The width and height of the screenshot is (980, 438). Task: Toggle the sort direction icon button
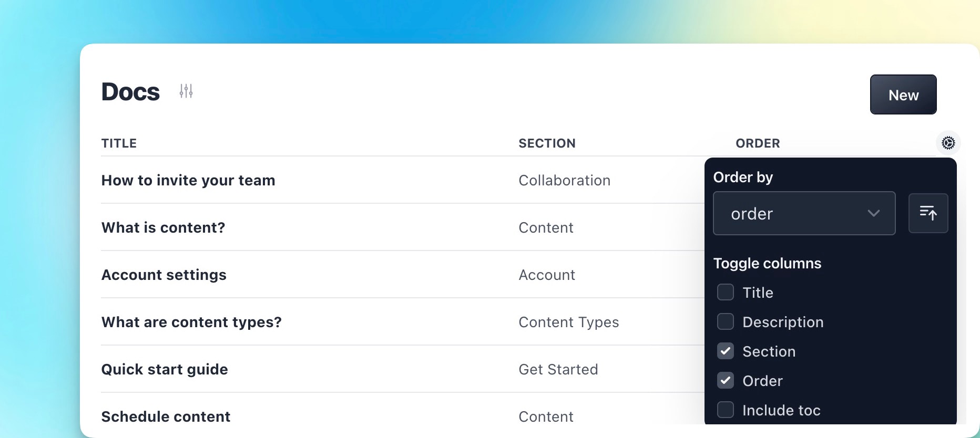click(x=928, y=213)
